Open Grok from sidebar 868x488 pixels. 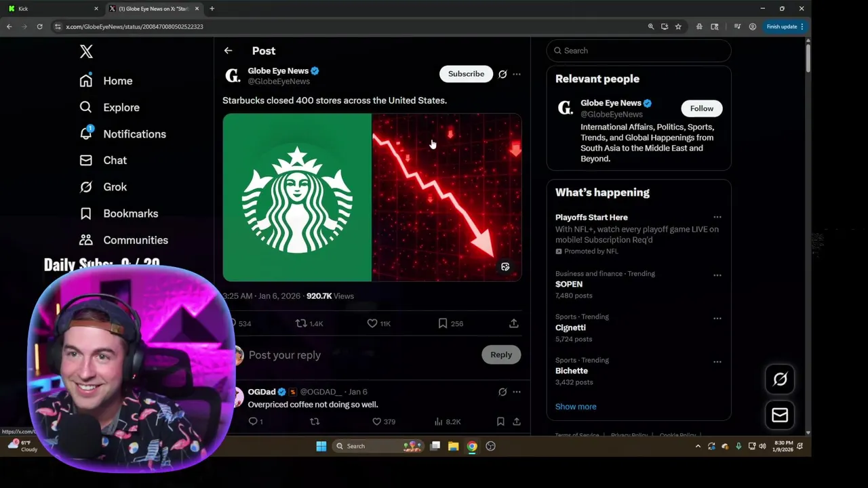pyautogui.click(x=103, y=186)
